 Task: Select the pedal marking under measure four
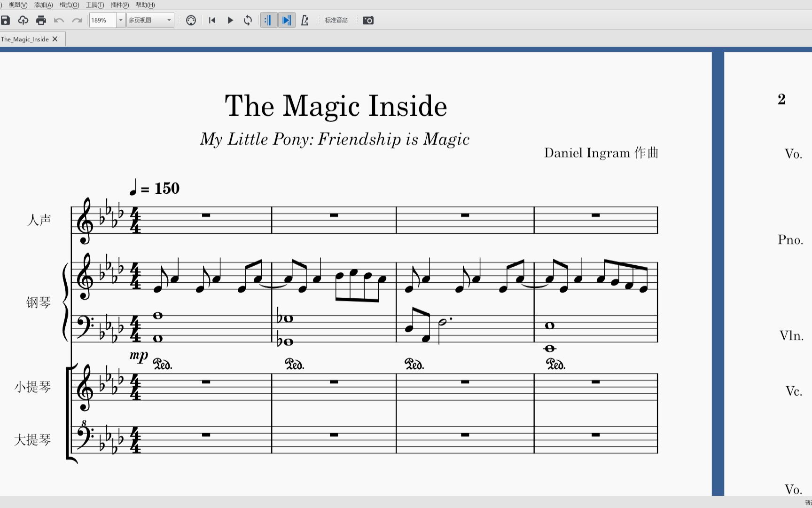555,364
